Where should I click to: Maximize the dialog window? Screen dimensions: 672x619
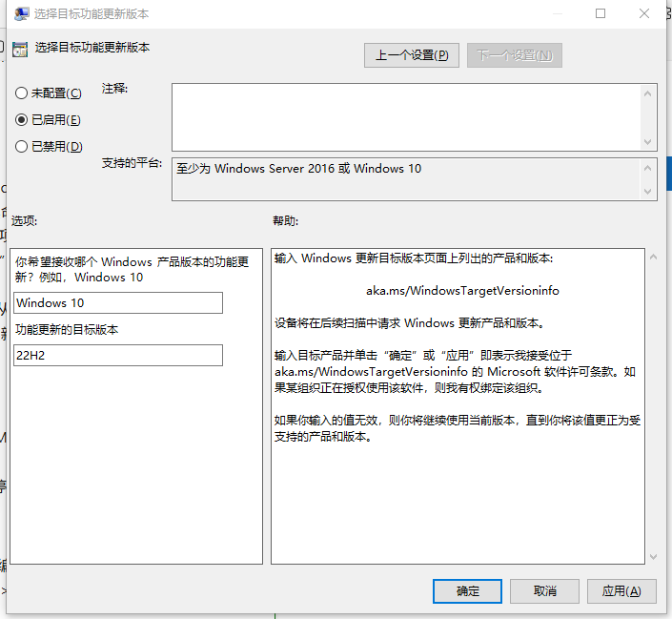[601, 13]
